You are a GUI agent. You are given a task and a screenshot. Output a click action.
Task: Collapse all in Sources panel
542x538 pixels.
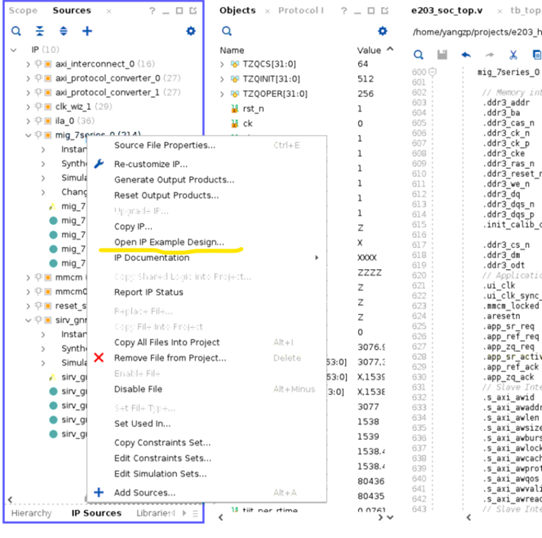click(40, 31)
